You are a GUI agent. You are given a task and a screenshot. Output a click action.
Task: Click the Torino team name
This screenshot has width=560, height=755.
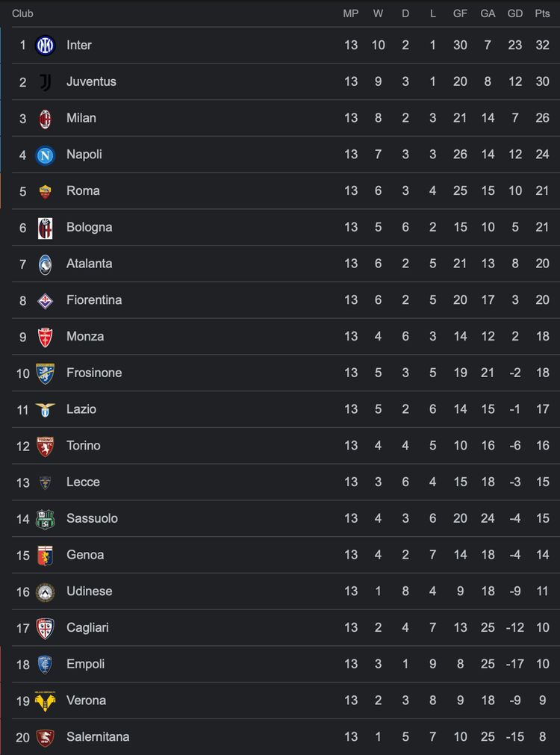84,445
